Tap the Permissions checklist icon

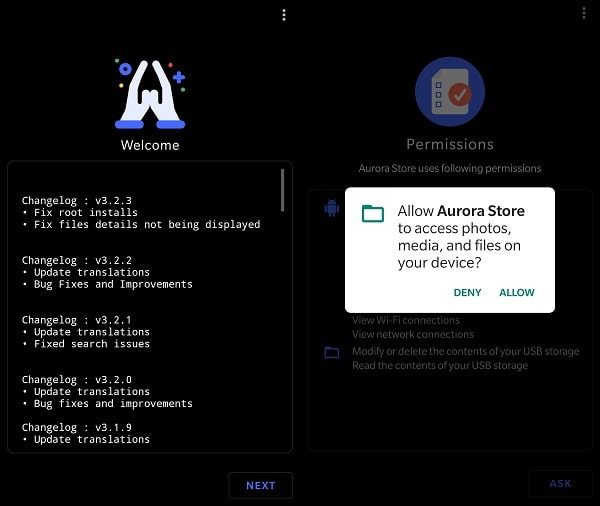point(450,91)
